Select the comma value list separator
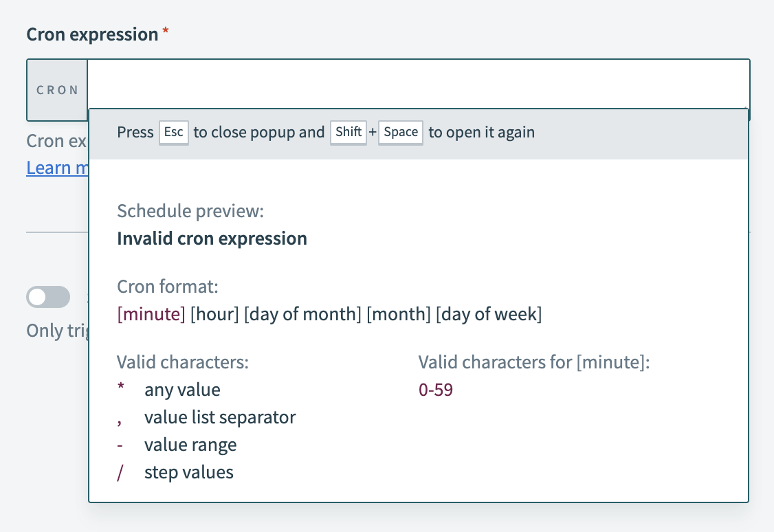Image resolution: width=774 pixels, height=532 pixels. coord(121,417)
